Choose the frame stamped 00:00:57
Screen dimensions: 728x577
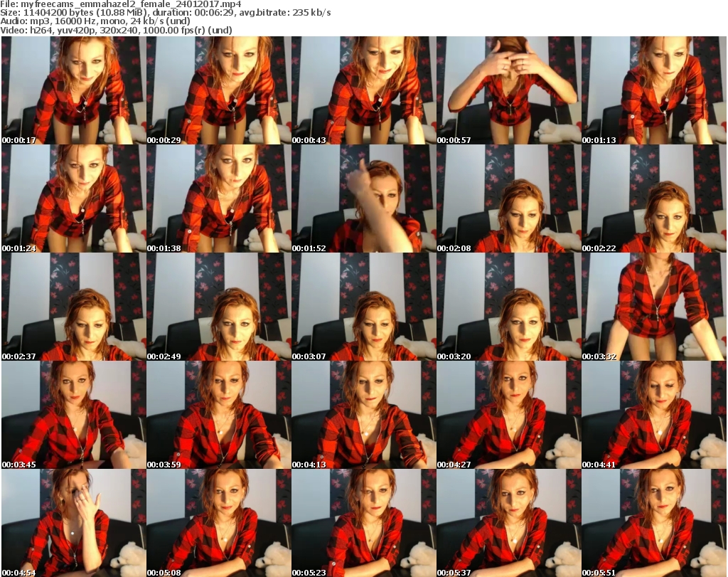click(508, 90)
